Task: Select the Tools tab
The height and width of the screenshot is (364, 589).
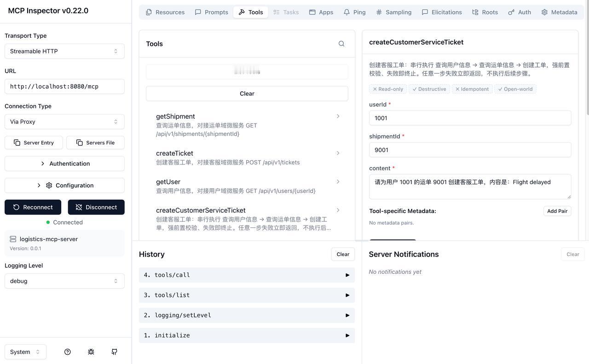Action: 251,12
